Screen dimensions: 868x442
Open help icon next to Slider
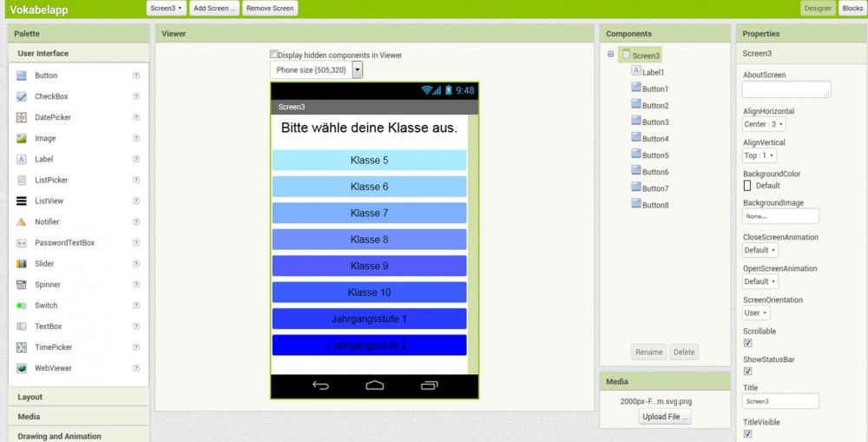[136, 264]
